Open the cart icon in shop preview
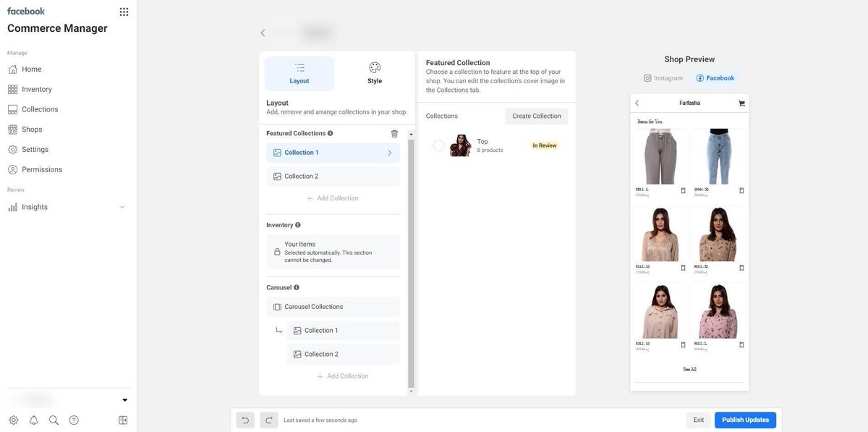This screenshot has height=432, width=868. 741,103
